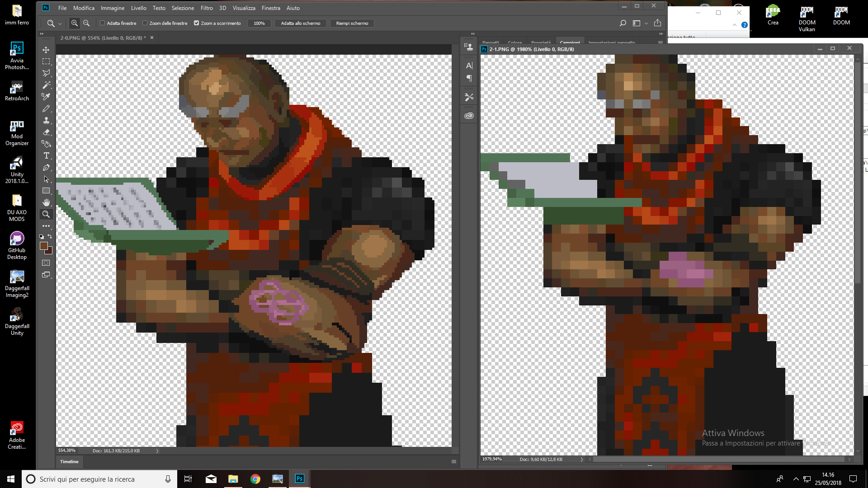
Task: Expand the 2-1.PNG status bar info arrow
Action: point(582,460)
